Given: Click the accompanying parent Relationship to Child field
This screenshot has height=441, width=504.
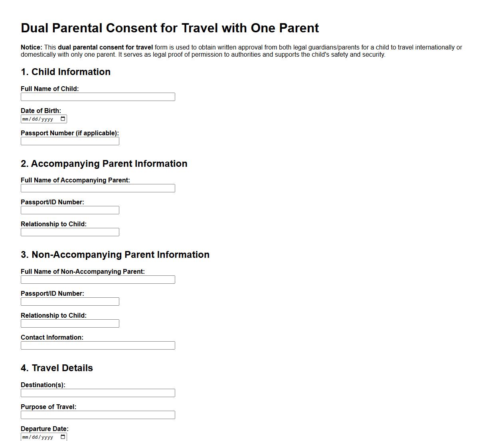Looking at the screenshot, I should (70, 232).
